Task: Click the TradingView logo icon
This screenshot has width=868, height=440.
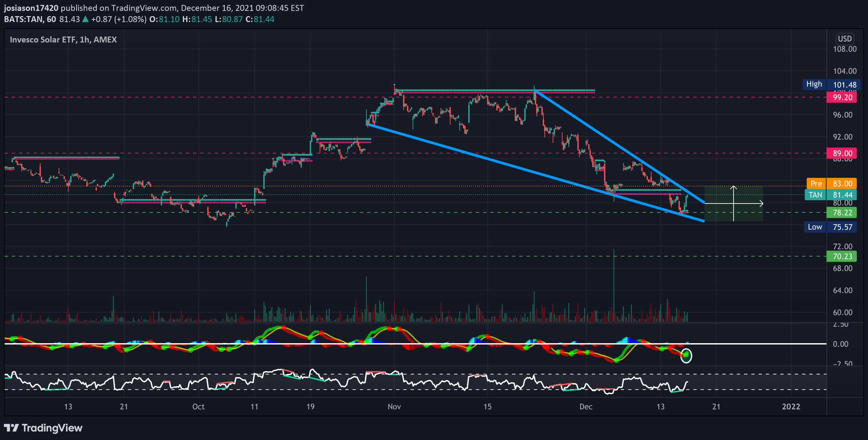Action: coord(11,428)
